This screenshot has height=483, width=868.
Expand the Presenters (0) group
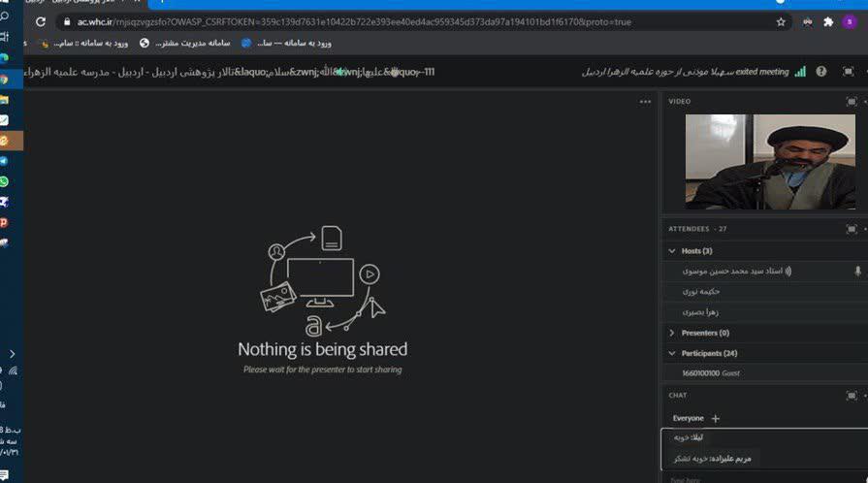click(x=671, y=333)
